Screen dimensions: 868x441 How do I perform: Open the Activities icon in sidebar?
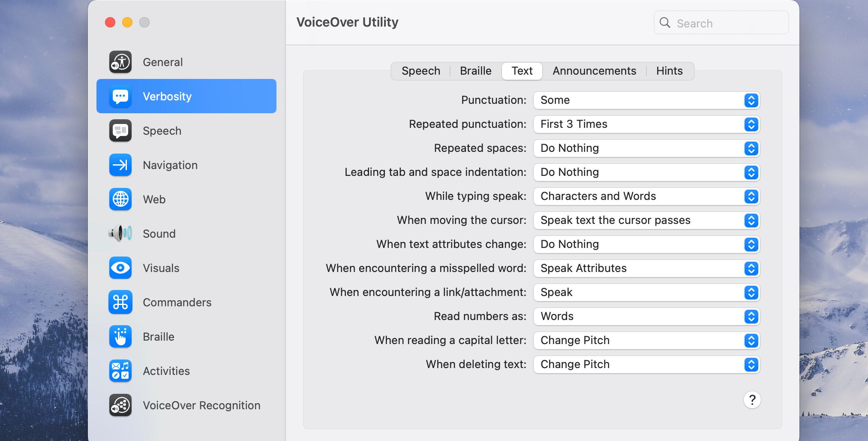coord(120,371)
